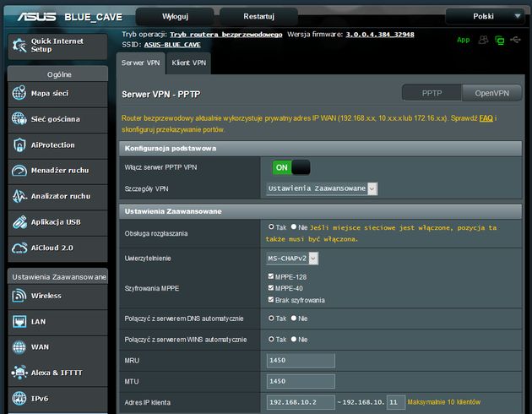Viewport: 532px width, 414px height.
Task: Click the Alexa & IFTTT icon
Action: [x=19, y=373]
